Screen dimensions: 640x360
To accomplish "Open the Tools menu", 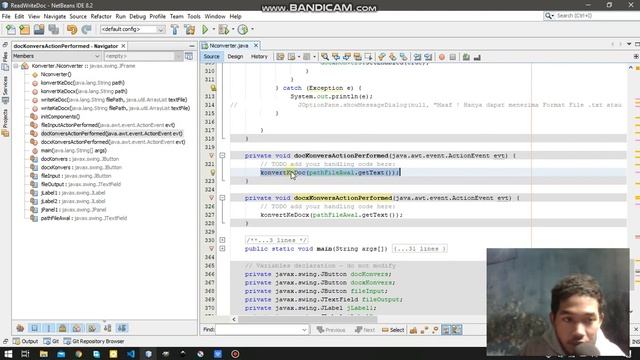I will tap(194, 16).
